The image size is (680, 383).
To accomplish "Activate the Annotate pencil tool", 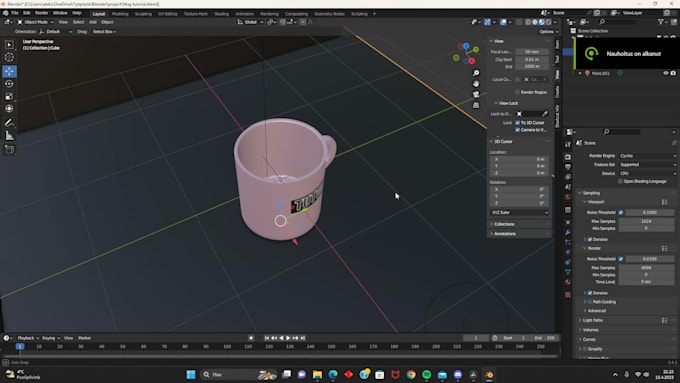I will click(9, 123).
